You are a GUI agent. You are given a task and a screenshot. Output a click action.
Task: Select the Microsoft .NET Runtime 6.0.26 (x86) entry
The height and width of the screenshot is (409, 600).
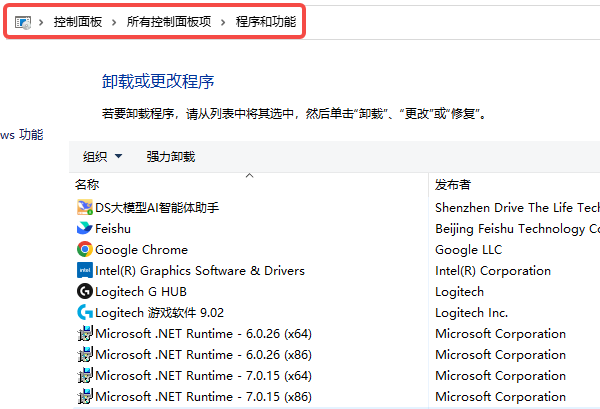coord(190,355)
